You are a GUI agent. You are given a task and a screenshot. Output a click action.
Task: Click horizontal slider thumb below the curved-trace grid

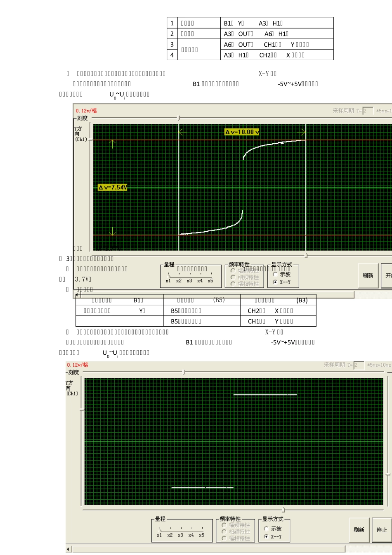pyautogui.click(x=306, y=255)
